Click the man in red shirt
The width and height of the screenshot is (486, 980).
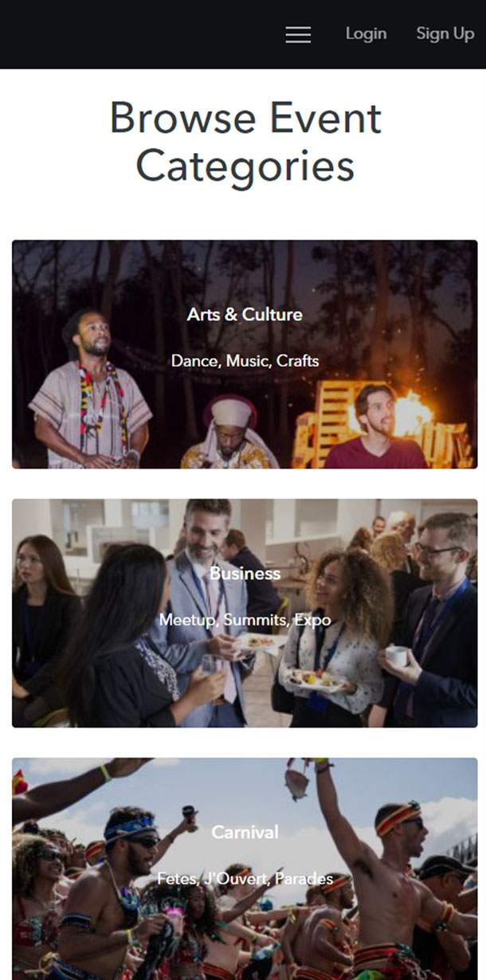(374, 426)
